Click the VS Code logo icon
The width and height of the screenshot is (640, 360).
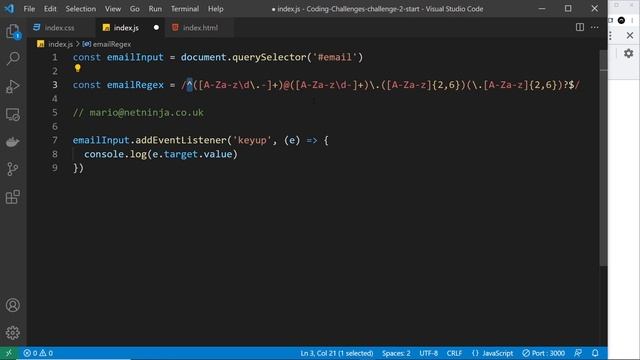[9, 9]
